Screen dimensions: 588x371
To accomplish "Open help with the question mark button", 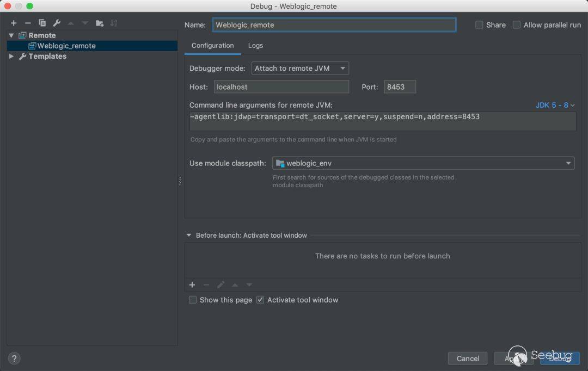I will (14, 358).
